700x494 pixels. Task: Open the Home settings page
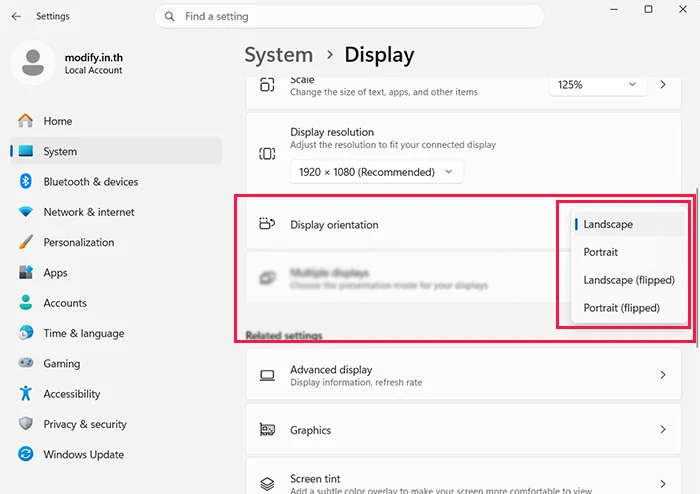tap(116, 121)
